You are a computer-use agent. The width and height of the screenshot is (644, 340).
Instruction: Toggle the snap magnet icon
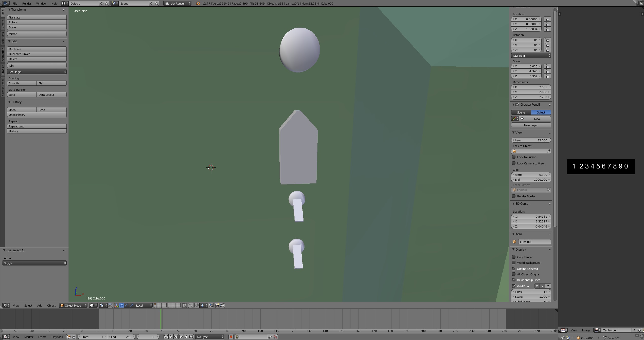[197, 305]
